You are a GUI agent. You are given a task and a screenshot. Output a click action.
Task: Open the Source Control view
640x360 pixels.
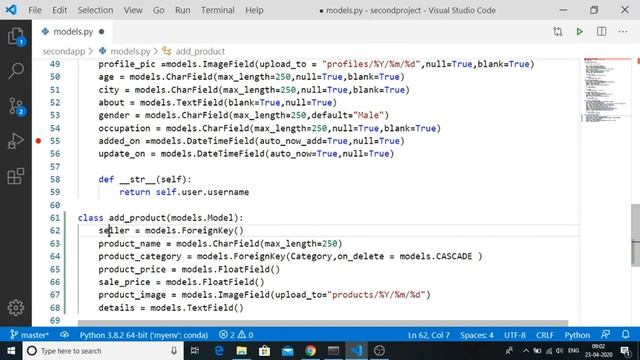click(16, 106)
